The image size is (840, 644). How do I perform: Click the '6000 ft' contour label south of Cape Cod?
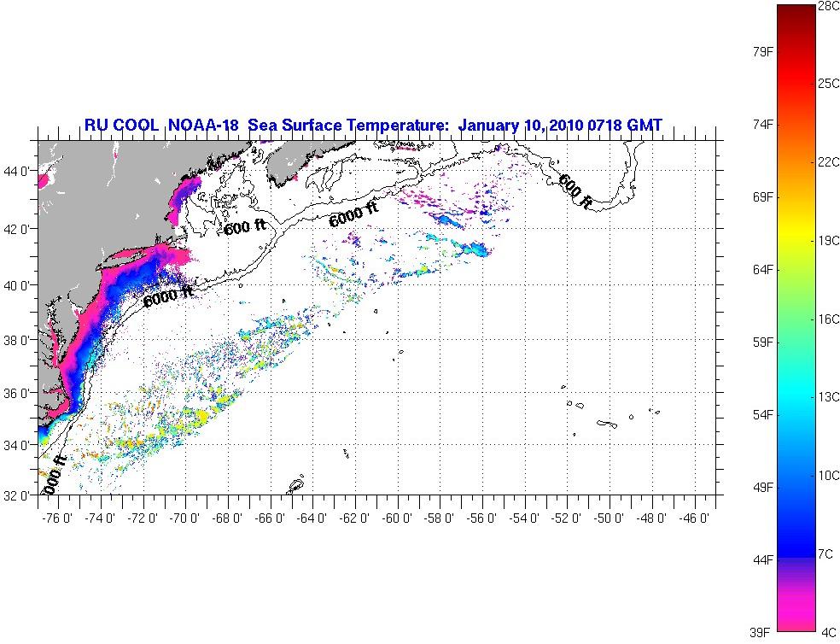(168, 296)
